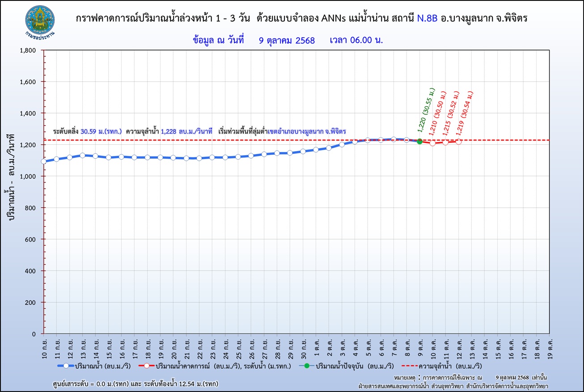Click the 1 ต.ค. x-axis label
This screenshot has width=584, height=392.
[x=316, y=347]
